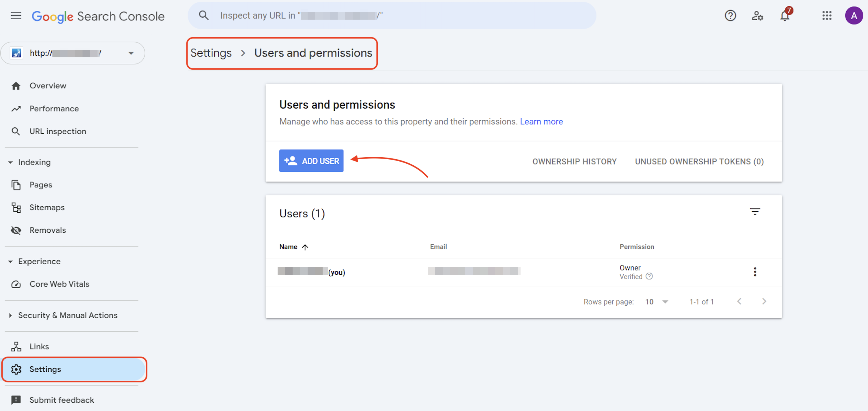The width and height of the screenshot is (868, 411).
Task: View Unused Ownership Tokens
Action: tap(699, 161)
